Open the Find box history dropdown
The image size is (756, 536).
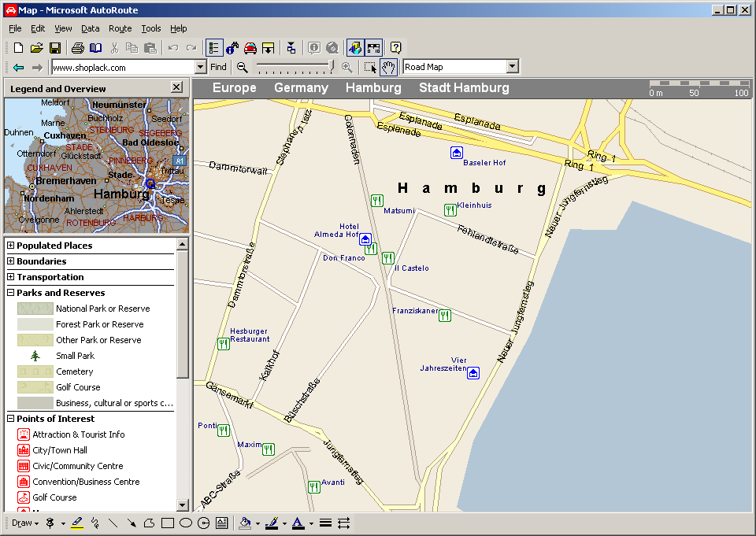[x=201, y=67]
